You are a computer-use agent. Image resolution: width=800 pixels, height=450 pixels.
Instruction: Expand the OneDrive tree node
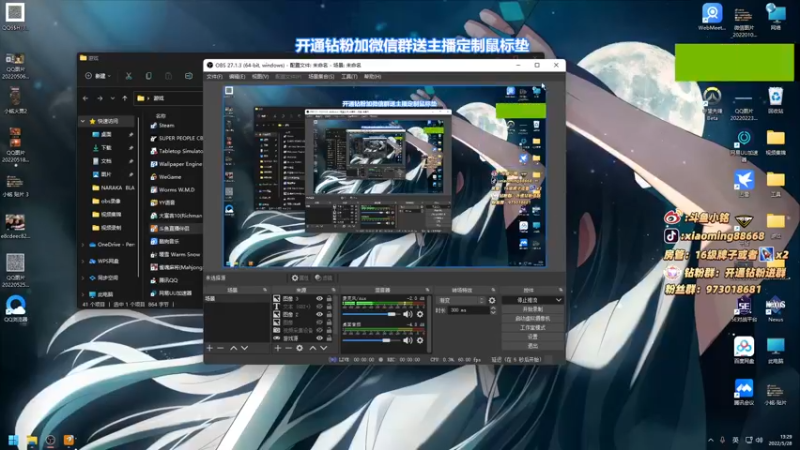click(83, 245)
